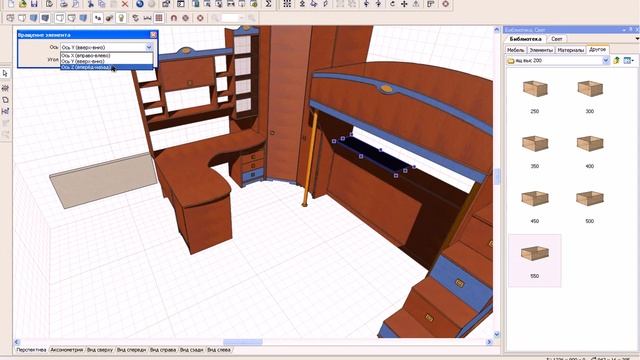Open the Другое library tab

598,49
